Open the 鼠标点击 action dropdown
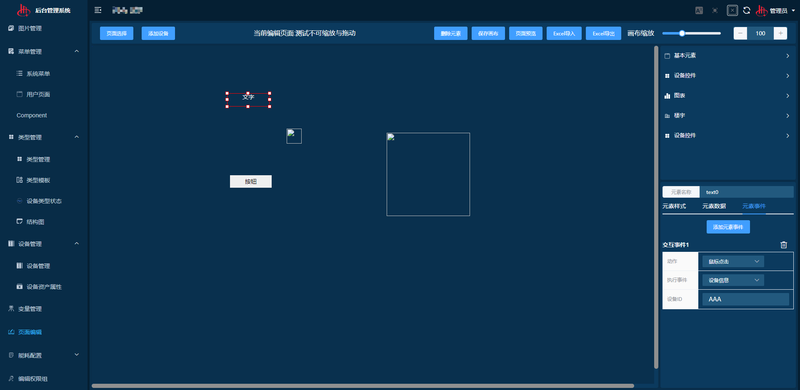This screenshot has width=800, height=390. [733, 261]
